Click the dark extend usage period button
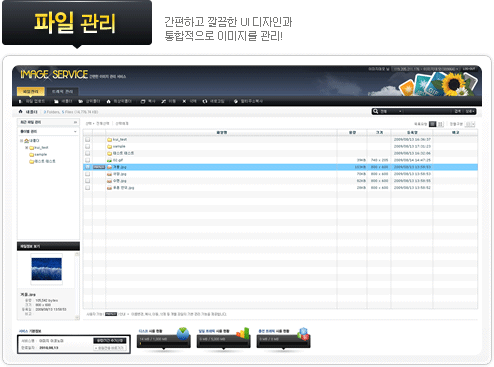 click(110, 341)
